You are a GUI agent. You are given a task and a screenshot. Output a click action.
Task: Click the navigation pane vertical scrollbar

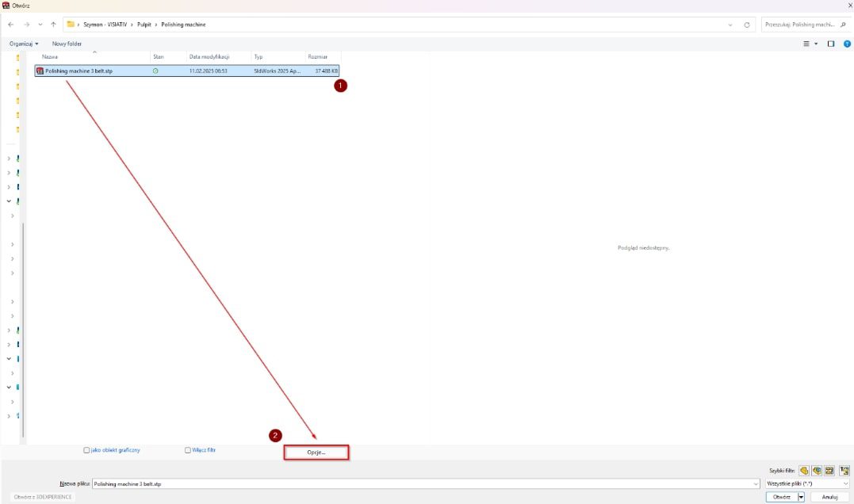coord(23,330)
